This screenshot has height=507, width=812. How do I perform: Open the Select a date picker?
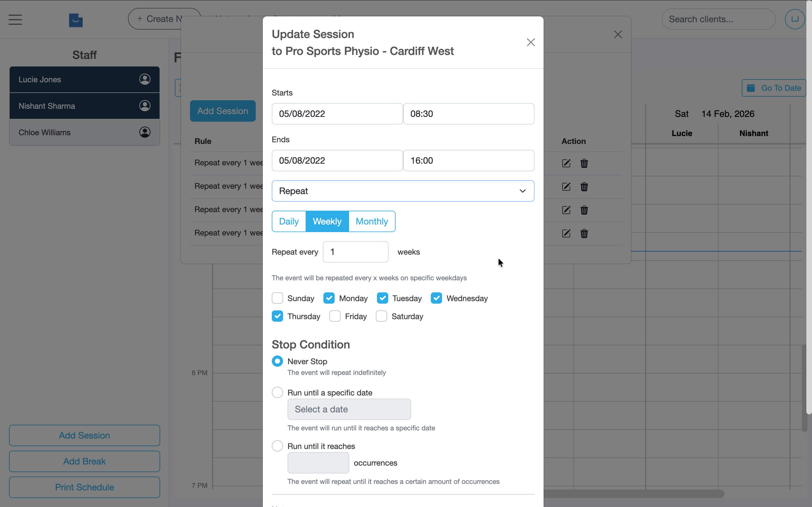[349, 409]
